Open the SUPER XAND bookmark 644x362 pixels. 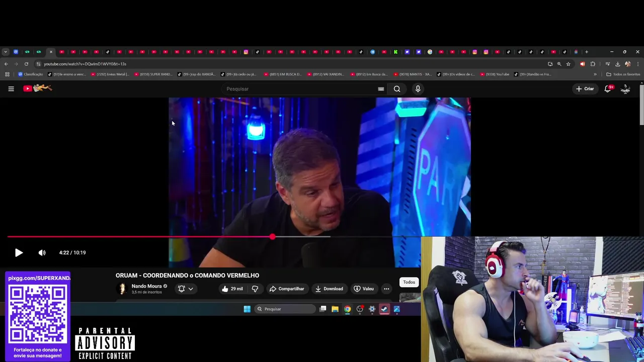tap(153, 74)
